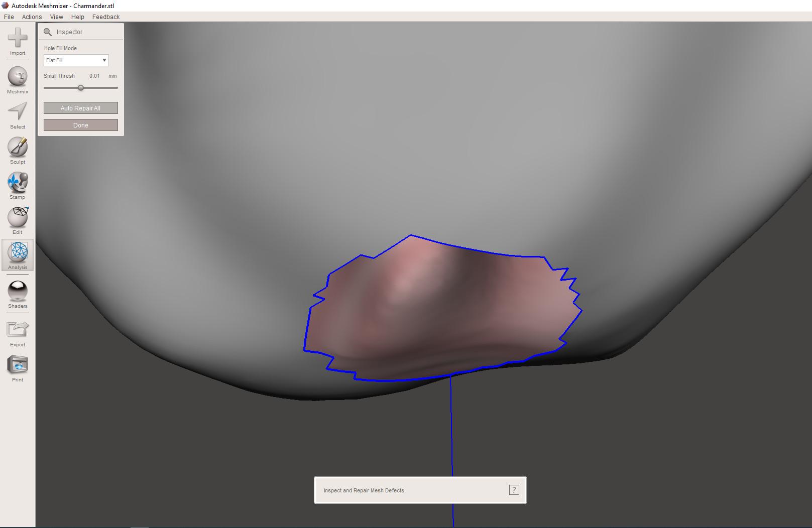Click the Inspector magnifier icon

click(x=48, y=32)
